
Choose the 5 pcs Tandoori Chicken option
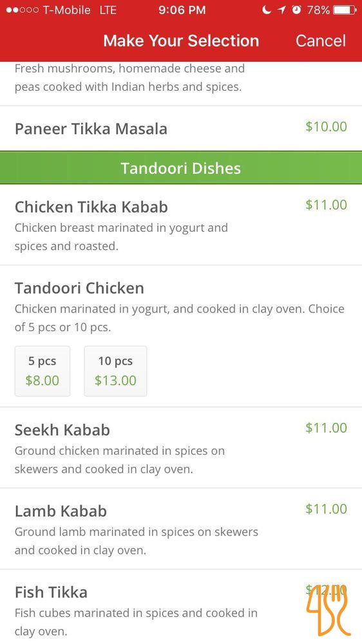(x=43, y=372)
